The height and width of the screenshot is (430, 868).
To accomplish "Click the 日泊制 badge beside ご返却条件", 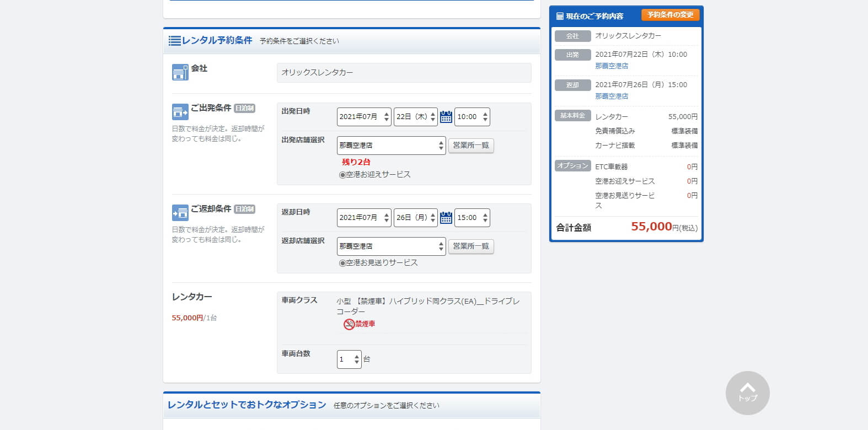I will coord(244,209).
